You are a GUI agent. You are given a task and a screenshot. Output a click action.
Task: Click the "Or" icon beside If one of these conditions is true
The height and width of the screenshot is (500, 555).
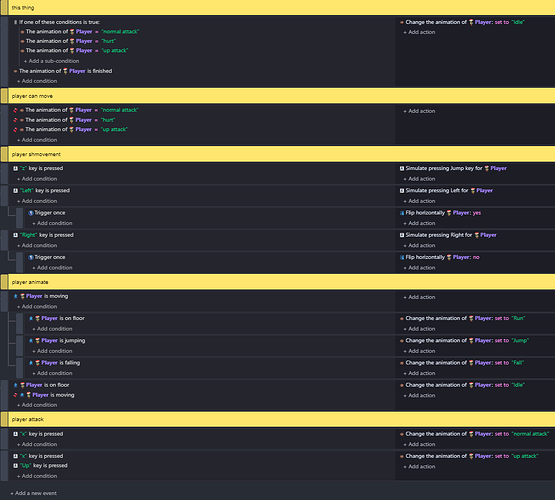16,22
